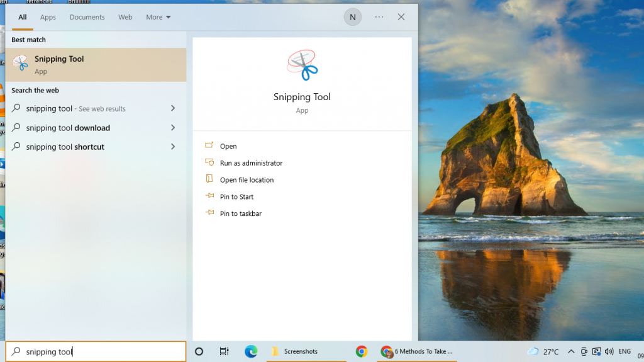Expand the More filter dropdown
The image size is (644, 362).
click(158, 17)
